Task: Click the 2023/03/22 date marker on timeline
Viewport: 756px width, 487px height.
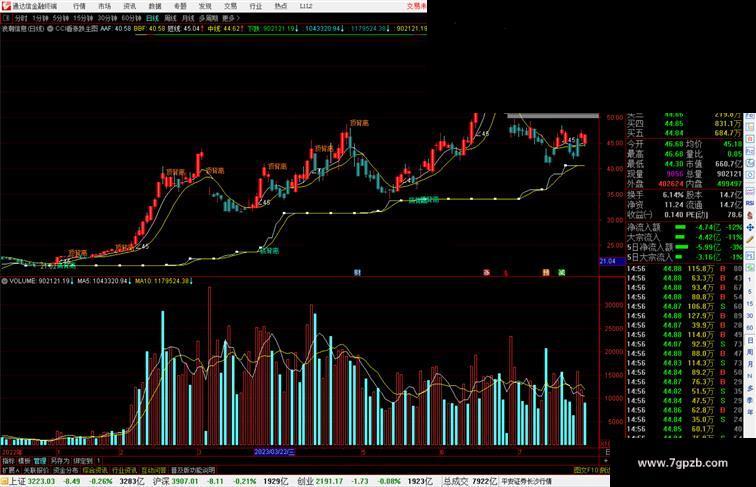Action: [274, 452]
